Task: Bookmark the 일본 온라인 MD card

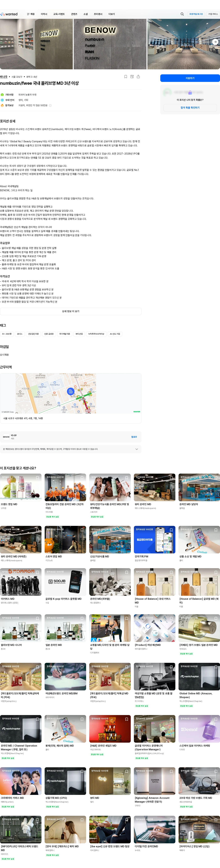Action: pos(82,619)
